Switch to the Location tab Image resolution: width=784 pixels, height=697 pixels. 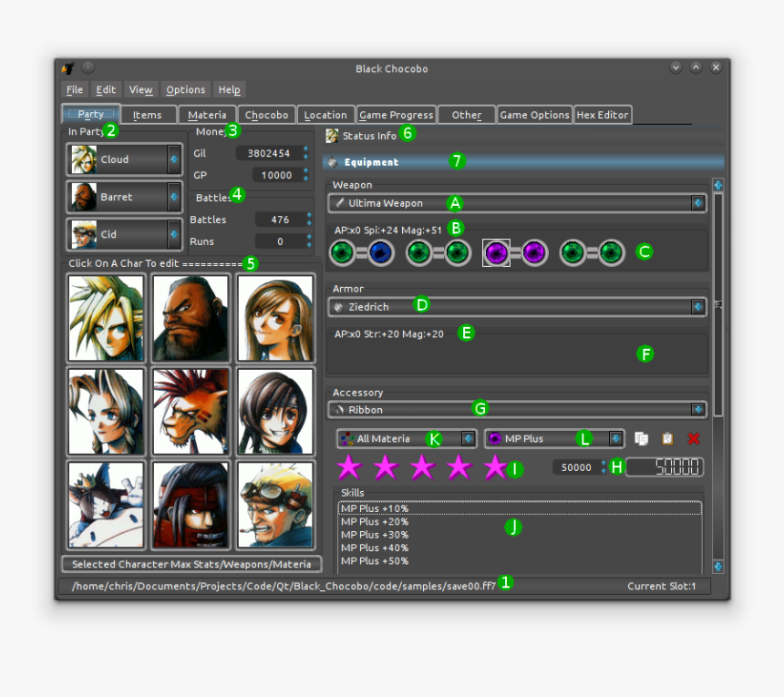tap(325, 115)
